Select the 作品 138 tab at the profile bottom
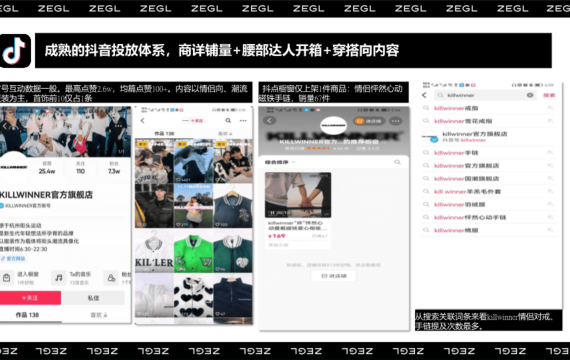This screenshot has width=570, height=360. tap(27, 315)
